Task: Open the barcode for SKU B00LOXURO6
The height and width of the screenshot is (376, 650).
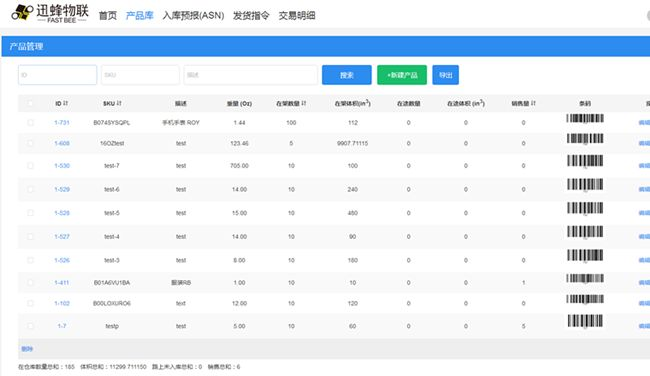Action: point(585,299)
